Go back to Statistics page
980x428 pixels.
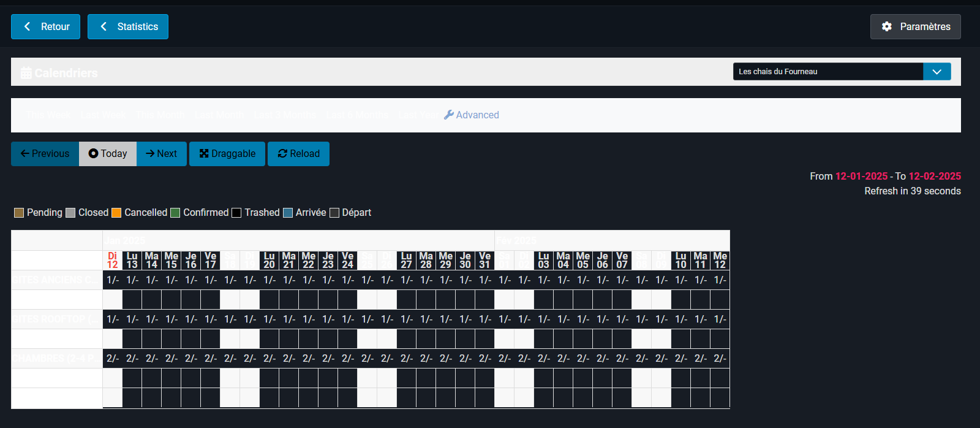(128, 27)
